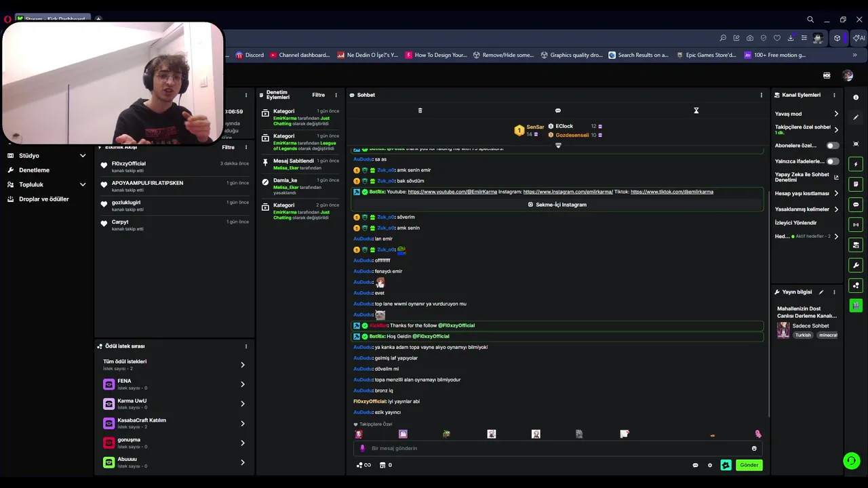868x488 pixels.
Task: Click the Kick logo button beside Gönder
Action: 726,465
